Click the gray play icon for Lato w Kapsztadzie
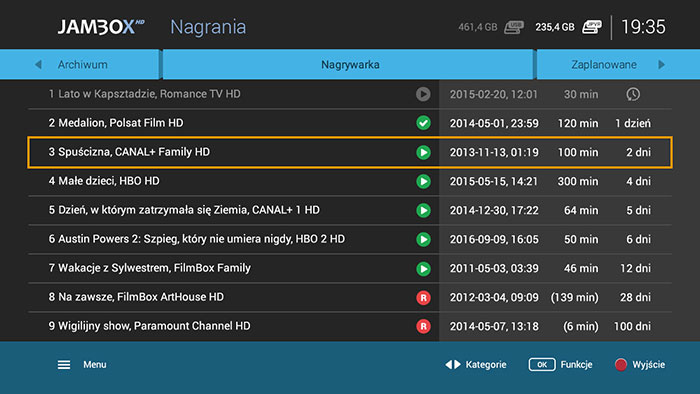The width and height of the screenshot is (700, 394). coord(423,94)
